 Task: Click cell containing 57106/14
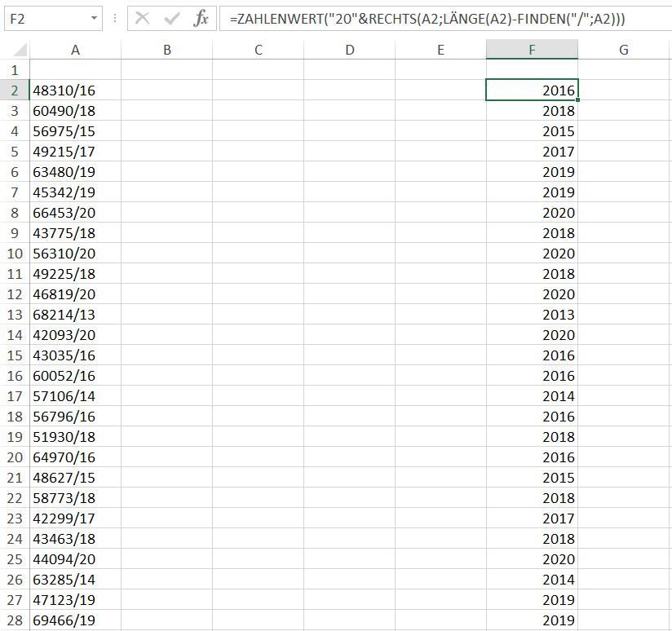(x=75, y=396)
